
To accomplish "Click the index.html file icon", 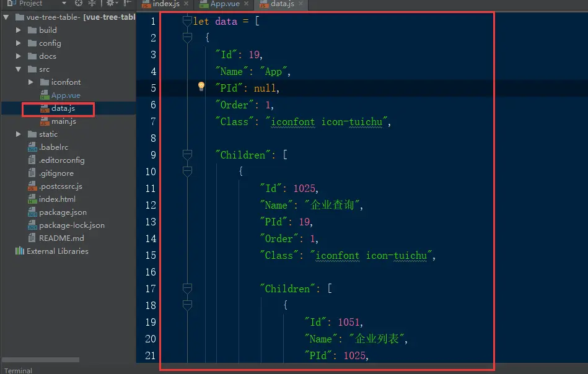I will click(32, 199).
